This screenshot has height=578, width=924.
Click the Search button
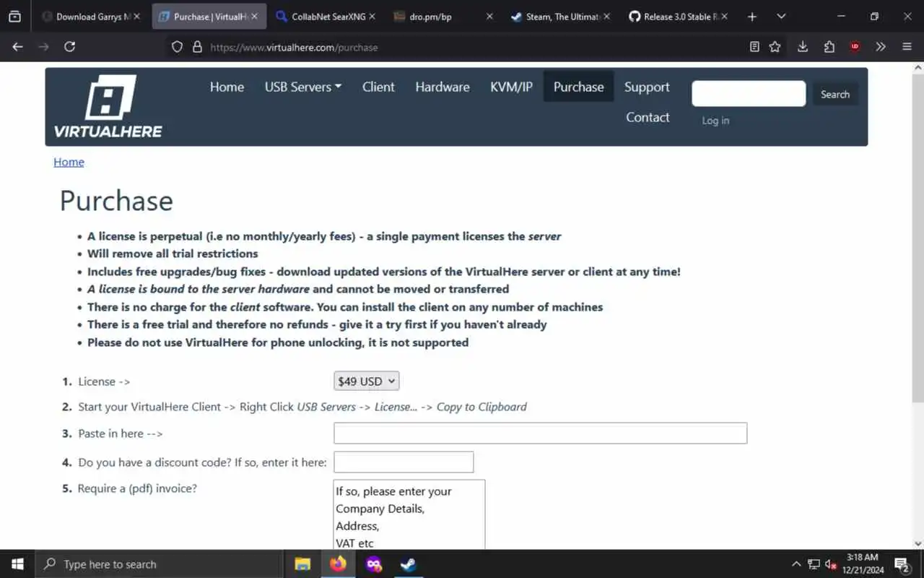(835, 94)
